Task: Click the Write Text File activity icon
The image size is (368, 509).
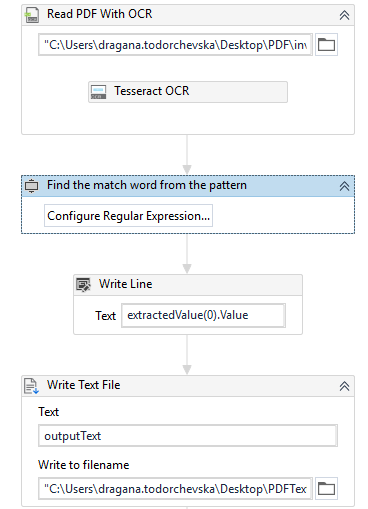Action: 32,386
